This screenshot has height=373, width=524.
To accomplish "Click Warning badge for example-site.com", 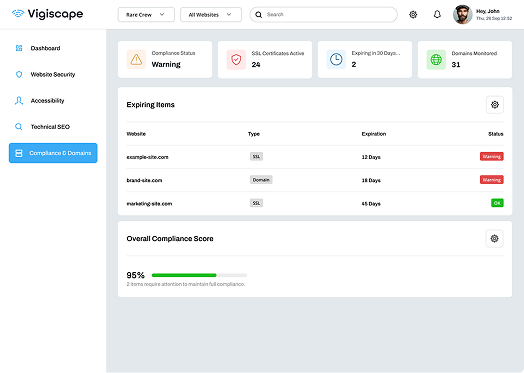I will (492, 156).
